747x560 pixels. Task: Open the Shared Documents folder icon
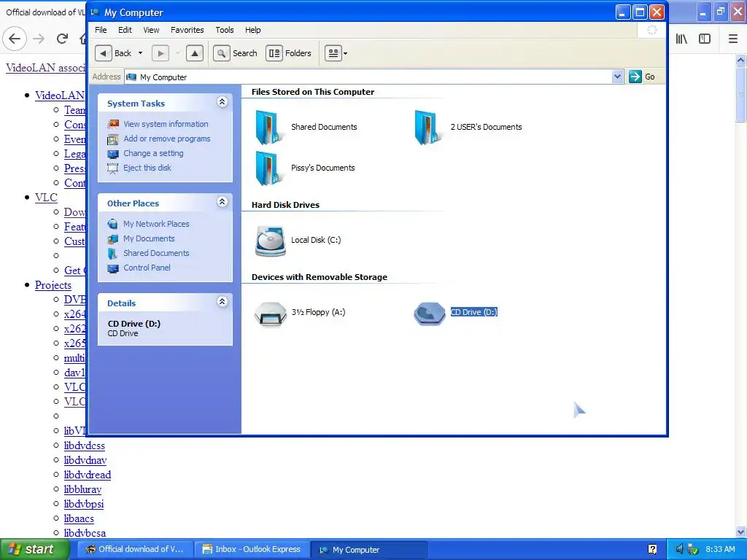tap(269, 127)
